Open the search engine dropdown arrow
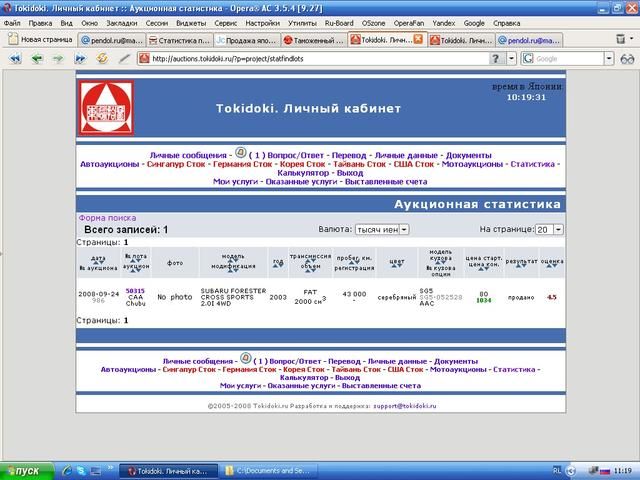The image size is (640, 480). (x=609, y=59)
